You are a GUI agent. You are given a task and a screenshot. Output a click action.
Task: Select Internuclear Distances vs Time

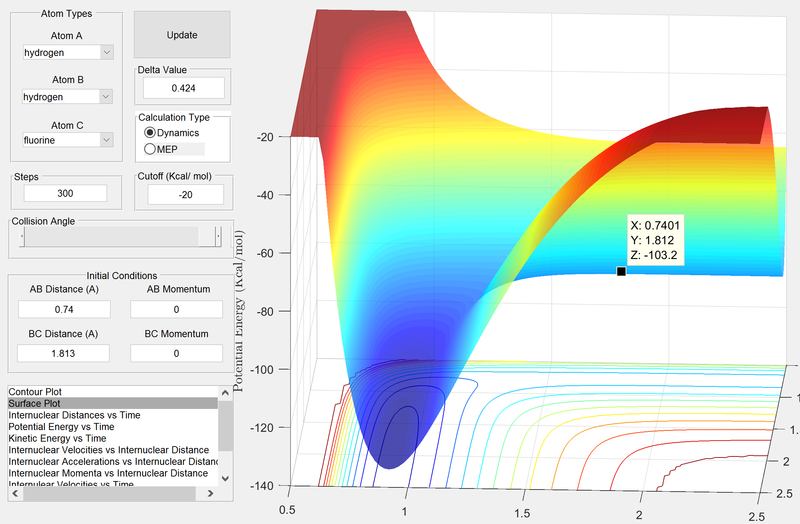tap(113, 415)
